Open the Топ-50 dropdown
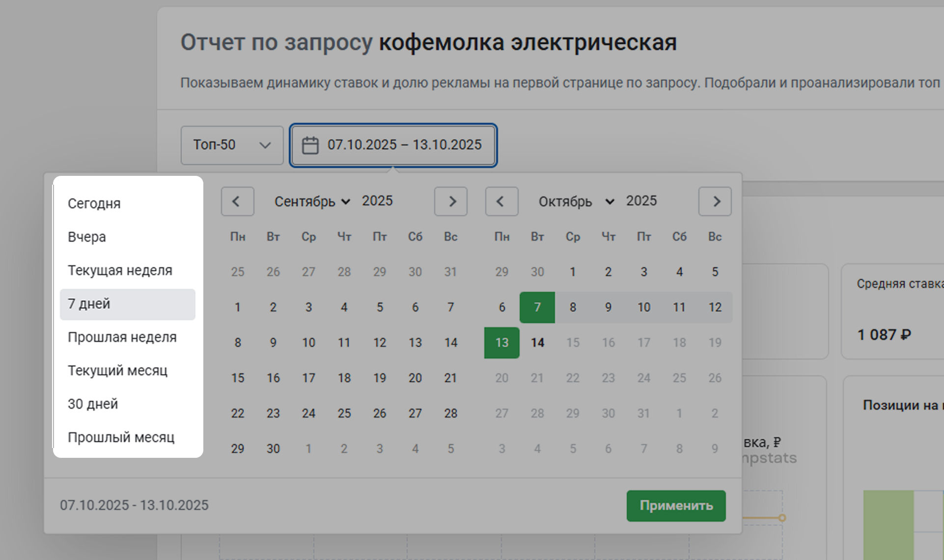This screenshot has height=560, width=944. pos(232,145)
